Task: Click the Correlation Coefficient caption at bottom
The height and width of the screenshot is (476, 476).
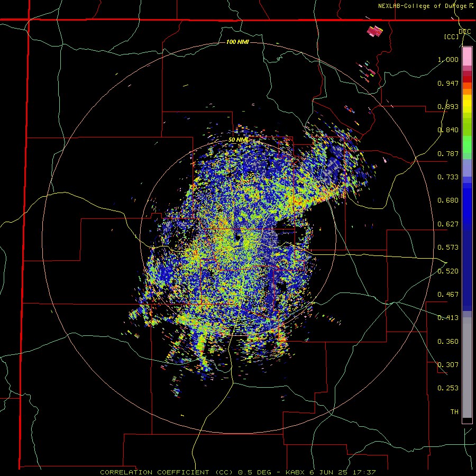Action: (x=238, y=472)
